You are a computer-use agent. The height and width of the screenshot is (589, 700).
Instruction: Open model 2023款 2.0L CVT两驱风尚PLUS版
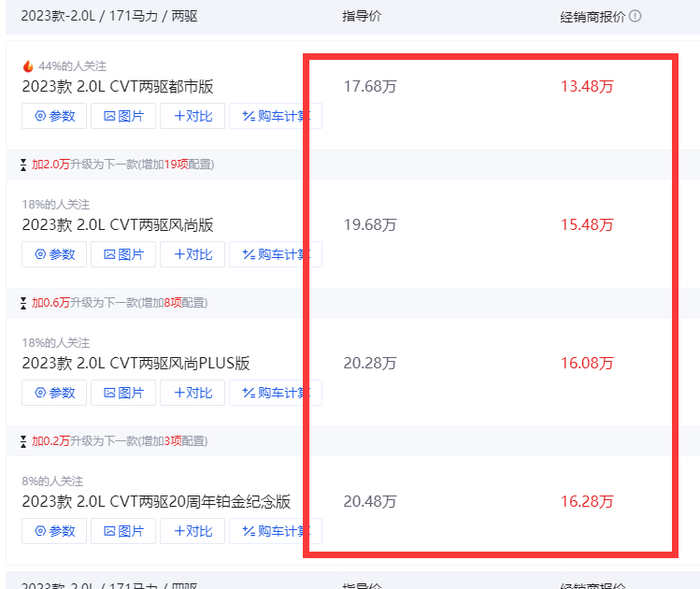136,364
